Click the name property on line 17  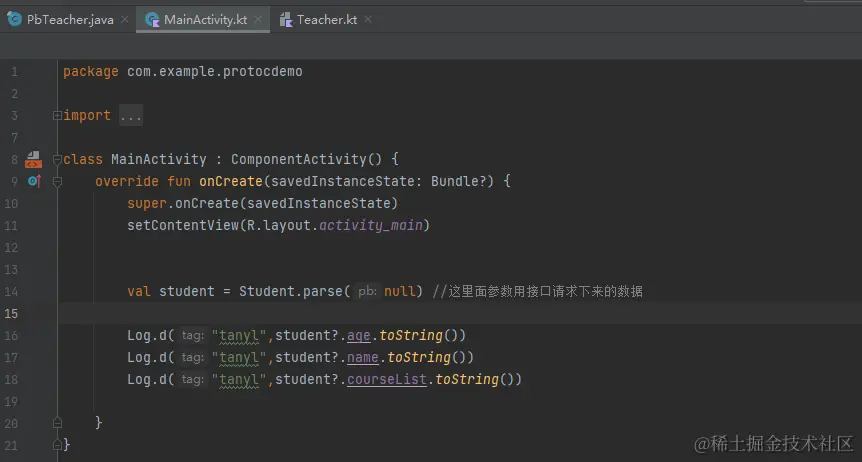(363, 358)
